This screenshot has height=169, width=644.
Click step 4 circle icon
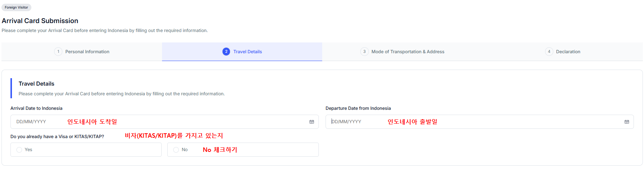click(x=549, y=52)
